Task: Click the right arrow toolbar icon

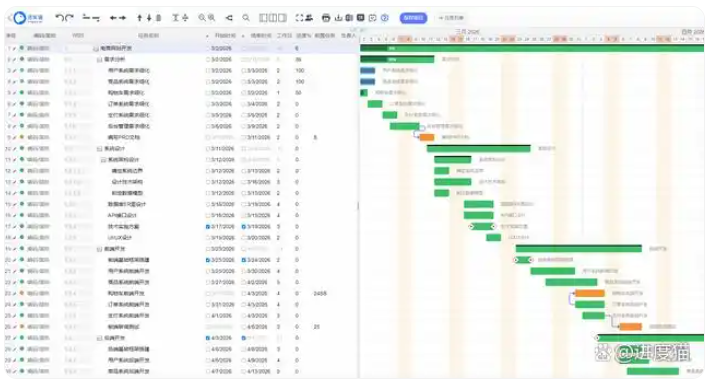Action: tap(122, 18)
